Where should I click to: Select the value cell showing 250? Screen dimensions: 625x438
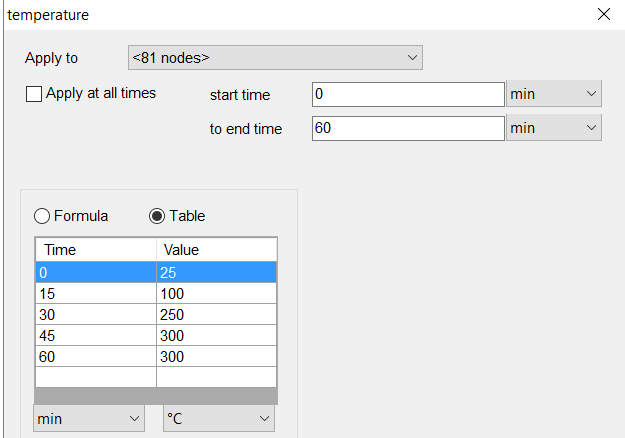(216, 315)
